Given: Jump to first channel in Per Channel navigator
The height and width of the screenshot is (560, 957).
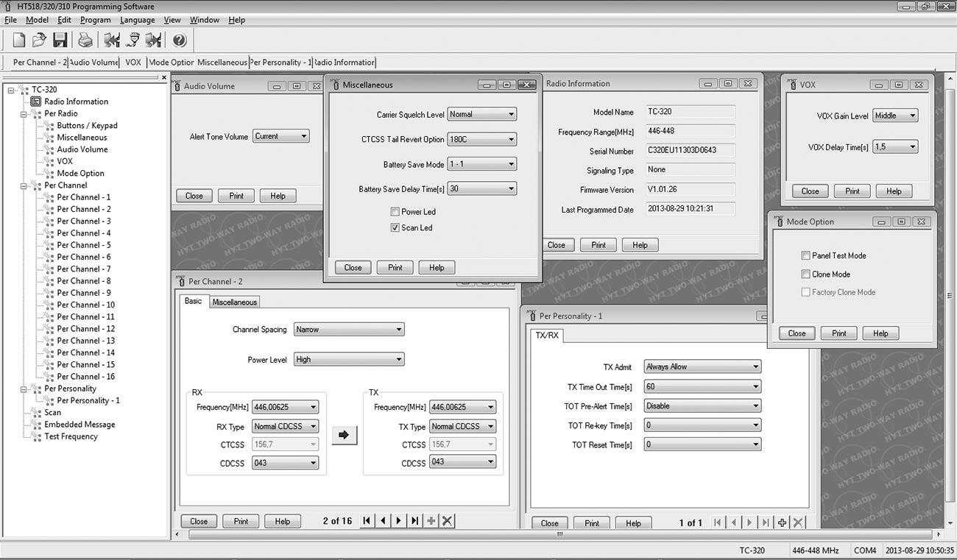Looking at the screenshot, I should pos(367,521).
